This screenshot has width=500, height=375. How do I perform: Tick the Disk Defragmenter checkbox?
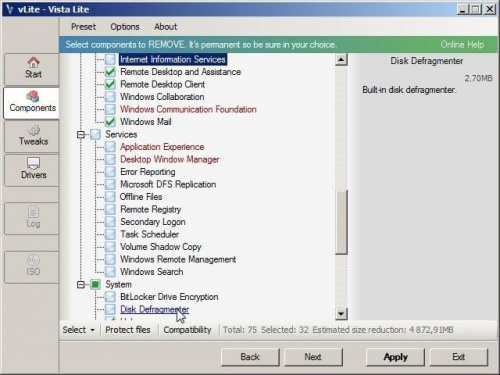coord(110,309)
